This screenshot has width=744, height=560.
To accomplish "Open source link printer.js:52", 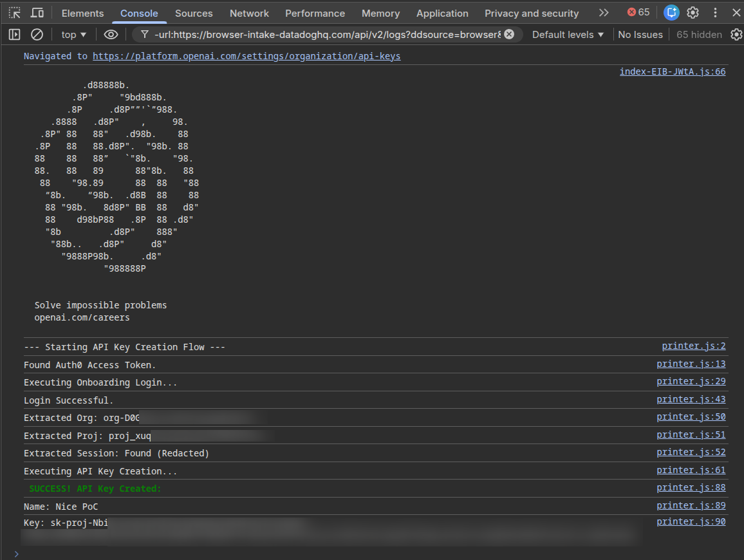I will tap(691, 453).
